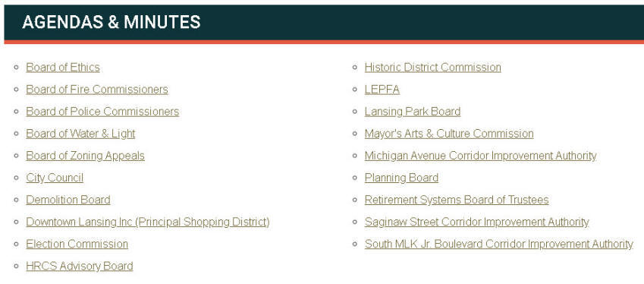Click the Agendas & Minutes header
This screenshot has width=644, height=284.
tap(112, 22)
